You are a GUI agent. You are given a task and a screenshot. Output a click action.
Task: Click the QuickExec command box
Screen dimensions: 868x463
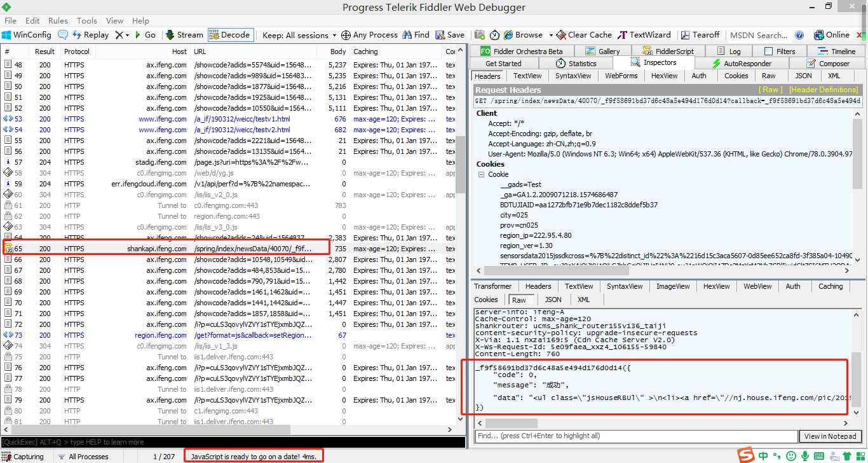pos(233,442)
